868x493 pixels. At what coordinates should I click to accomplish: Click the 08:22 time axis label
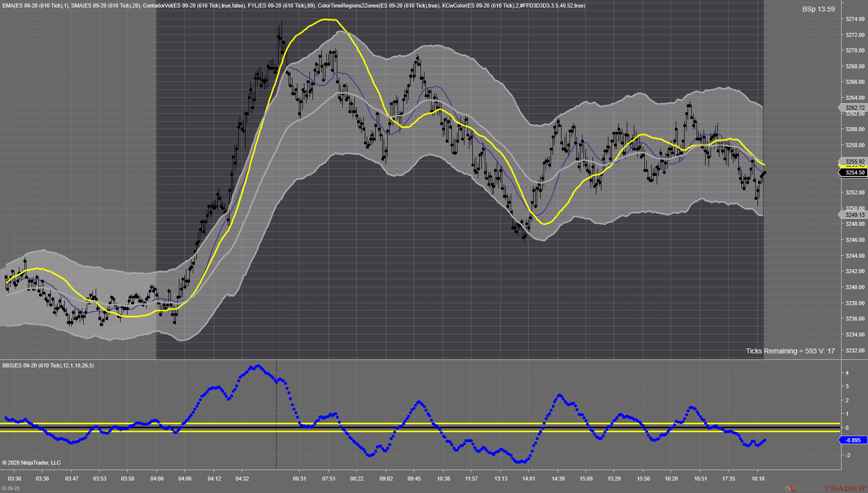tap(357, 479)
